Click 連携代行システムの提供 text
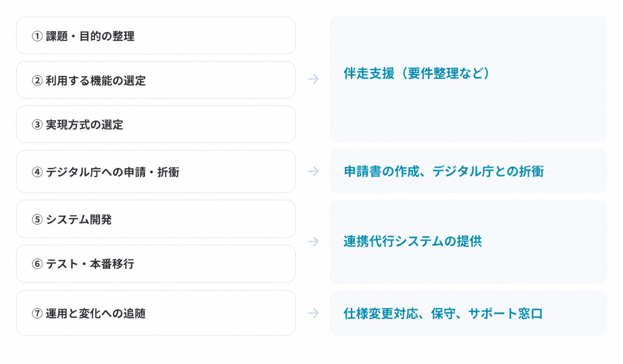The width and height of the screenshot is (623, 364). pos(413,241)
